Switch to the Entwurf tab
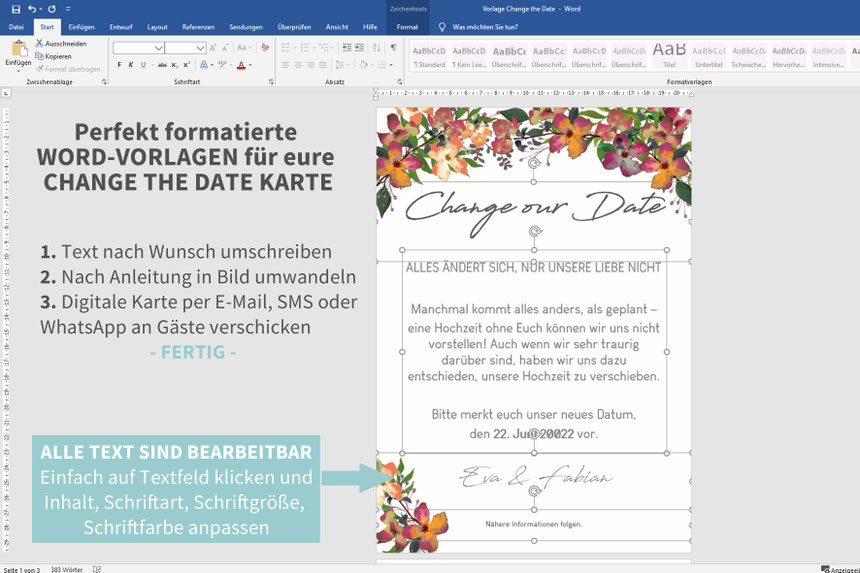The height and width of the screenshot is (573, 860). click(x=121, y=27)
